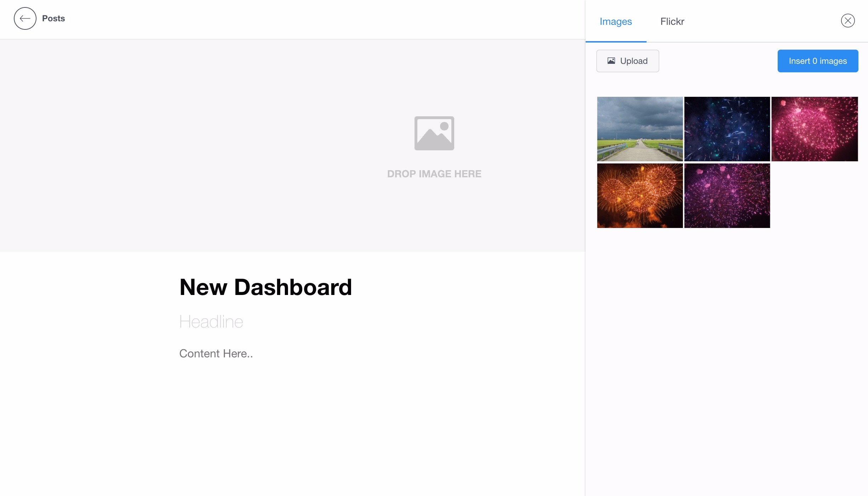Click the back arrow navigation icon
This screenshot has height=496, width=868.
[24, 18]
